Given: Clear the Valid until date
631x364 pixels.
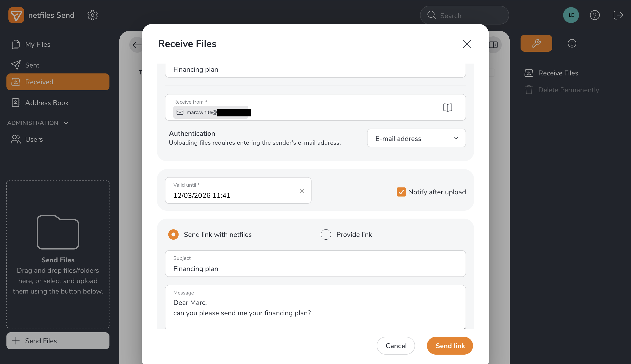Looking at the screenshot, I should click(x=302, y=191).
